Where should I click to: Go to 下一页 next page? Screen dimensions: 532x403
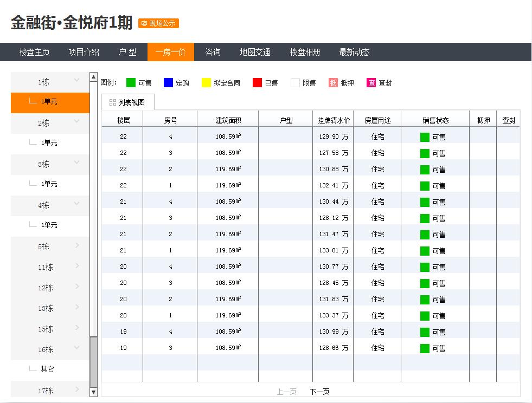coord(319,392)
